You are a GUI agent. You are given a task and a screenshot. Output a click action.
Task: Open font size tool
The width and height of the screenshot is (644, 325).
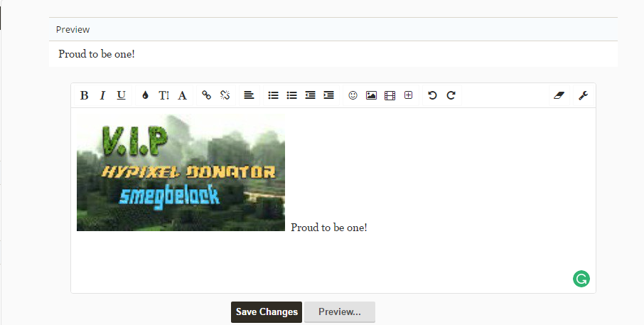[163, 95]
